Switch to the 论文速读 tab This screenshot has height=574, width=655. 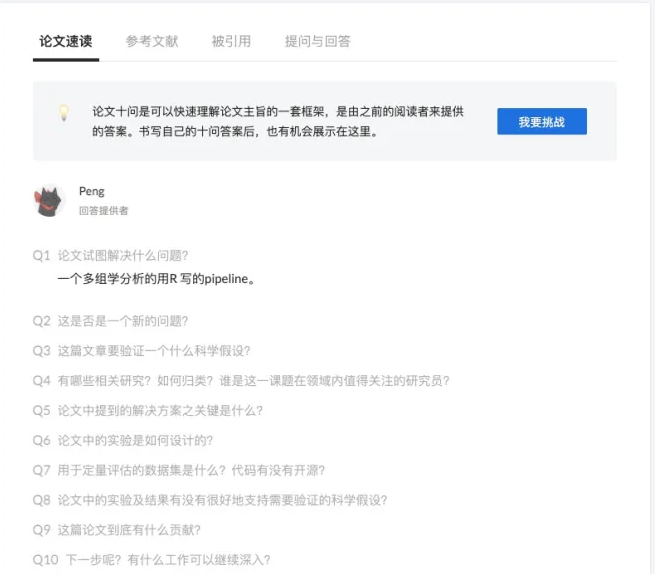[x=65, y=41]
